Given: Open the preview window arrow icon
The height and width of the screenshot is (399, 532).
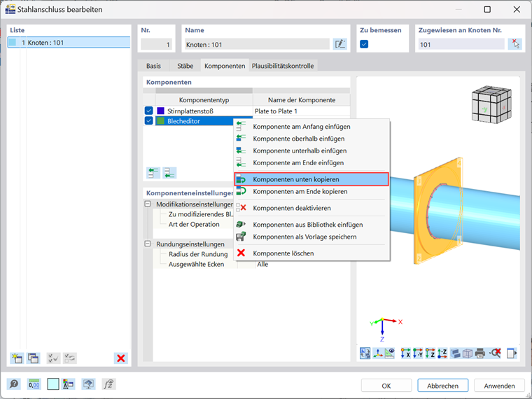Looking at the screenshot, I should pyautogui.click(x=512, y=353).
